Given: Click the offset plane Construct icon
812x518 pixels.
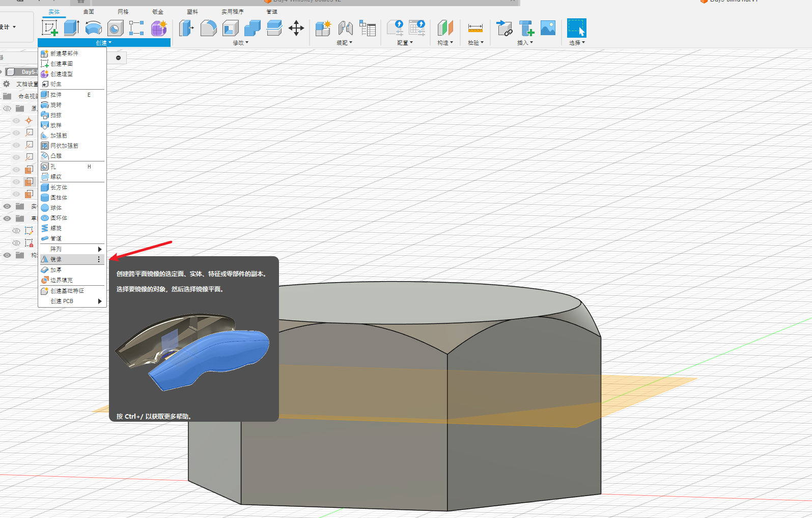Looking at the screenshot, I should pyautogui.click(x=445, y=28).
